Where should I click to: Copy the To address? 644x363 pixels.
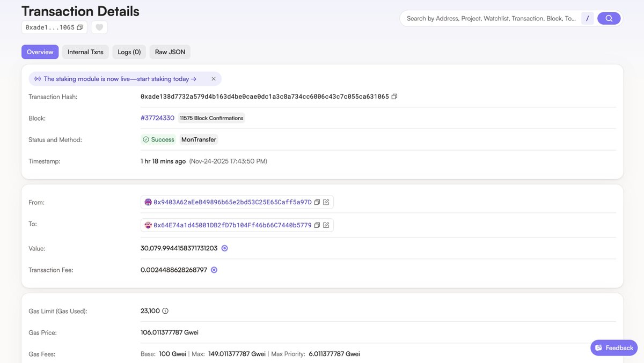(317, 225)
